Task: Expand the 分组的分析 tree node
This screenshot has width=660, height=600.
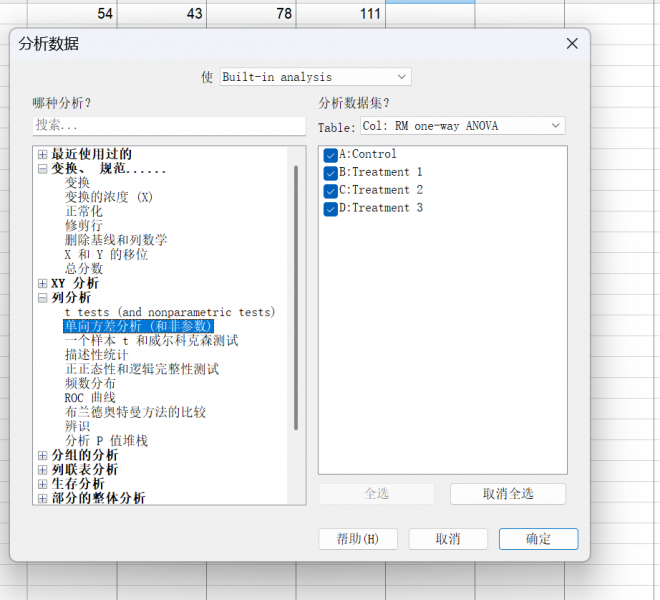Action: (x=42, y=455)
